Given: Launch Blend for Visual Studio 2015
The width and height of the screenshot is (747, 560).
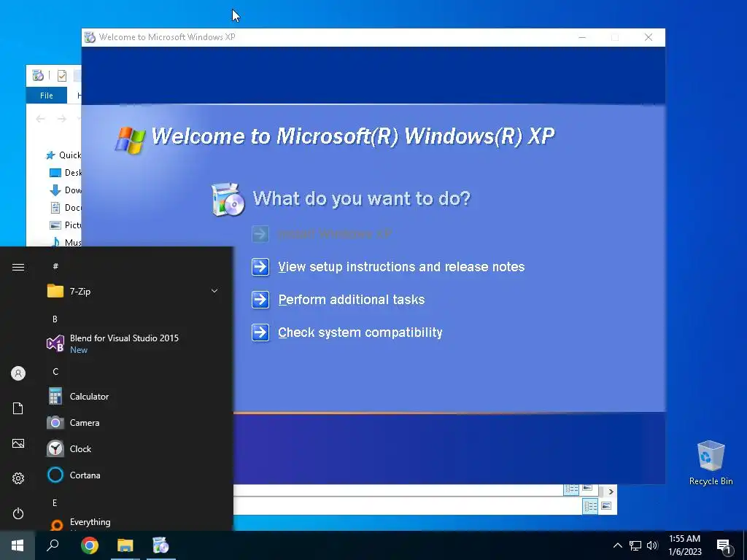Looking at the screenshot, I should (134, 343).
